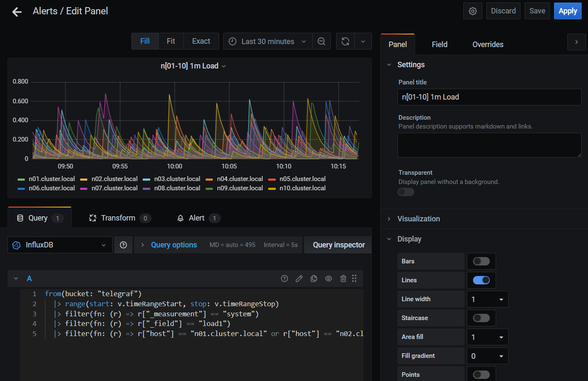Open the Alert tab
588x381 pixels.
tap(197, 218)
